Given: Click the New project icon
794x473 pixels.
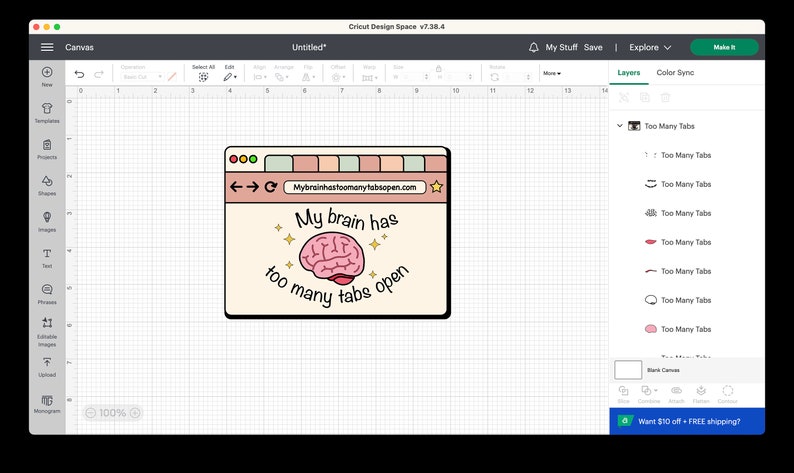Looking at the screenshot, I should (47, 72).
